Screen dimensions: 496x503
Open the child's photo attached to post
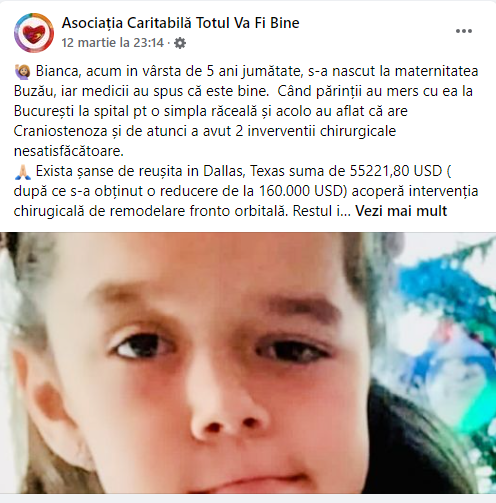coord(248,363)
